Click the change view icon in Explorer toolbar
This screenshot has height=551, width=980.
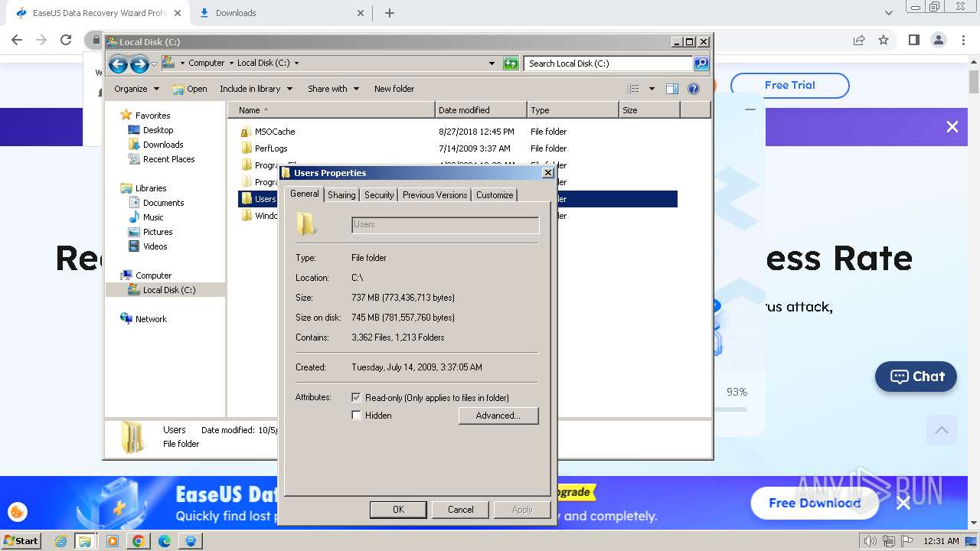[633, 89]
